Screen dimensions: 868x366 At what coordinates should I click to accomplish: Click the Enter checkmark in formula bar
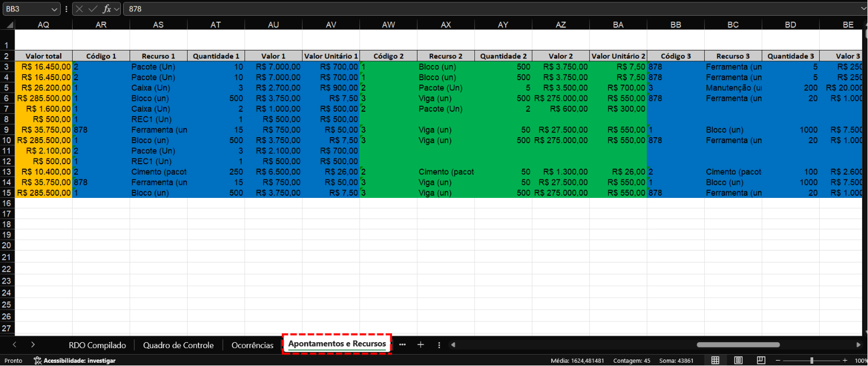coord(93,9)
